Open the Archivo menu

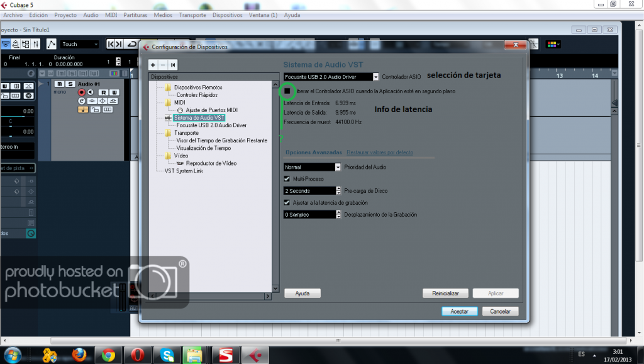tap(13, 15)
